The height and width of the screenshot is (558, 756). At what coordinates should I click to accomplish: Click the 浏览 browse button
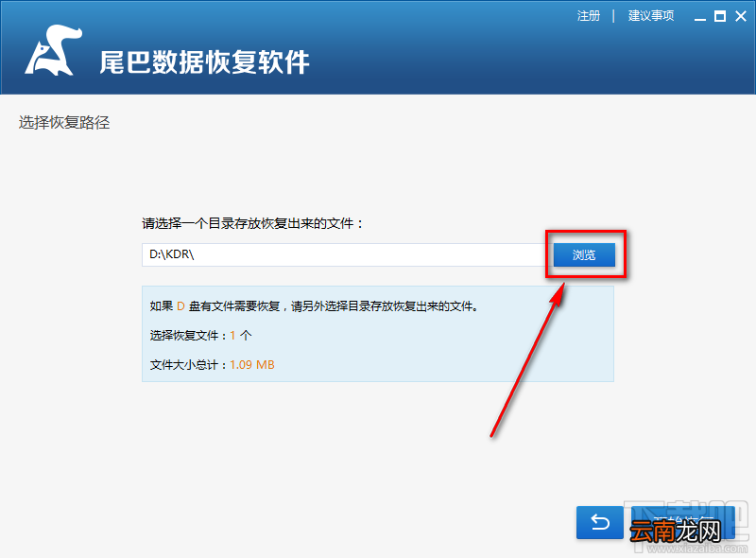pos(584,254)
